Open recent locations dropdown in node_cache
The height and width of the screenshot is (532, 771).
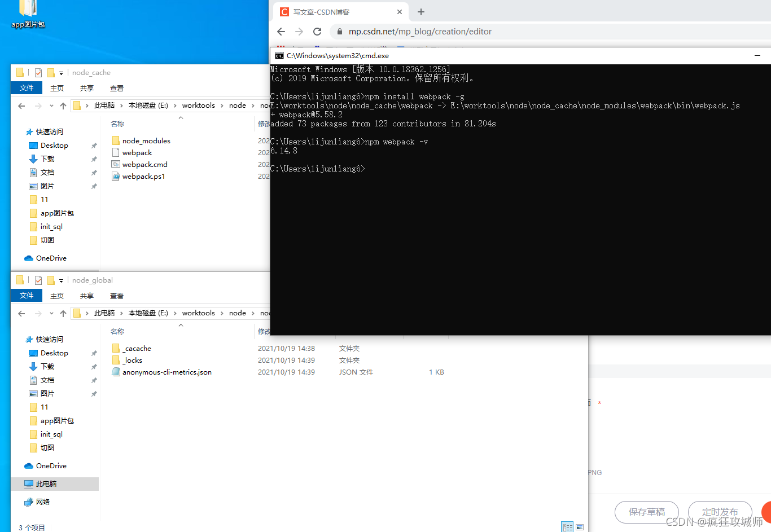(x=51, y=106)
